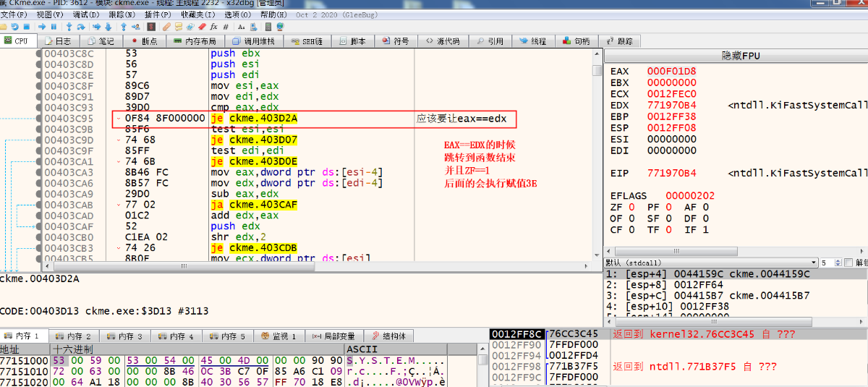
Task: Click the Trace over toolbar icon
Action: point(109,27)
